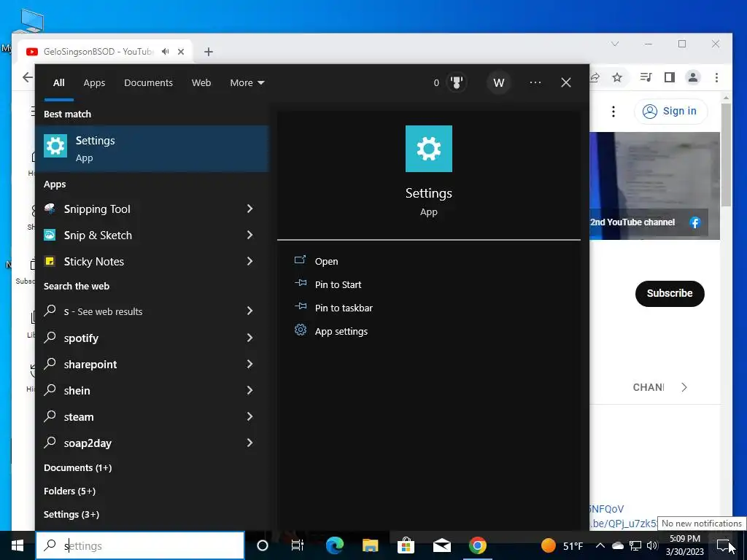
Task: Launch Microsoft Edge from taskbar
Action: click(334, 545)
